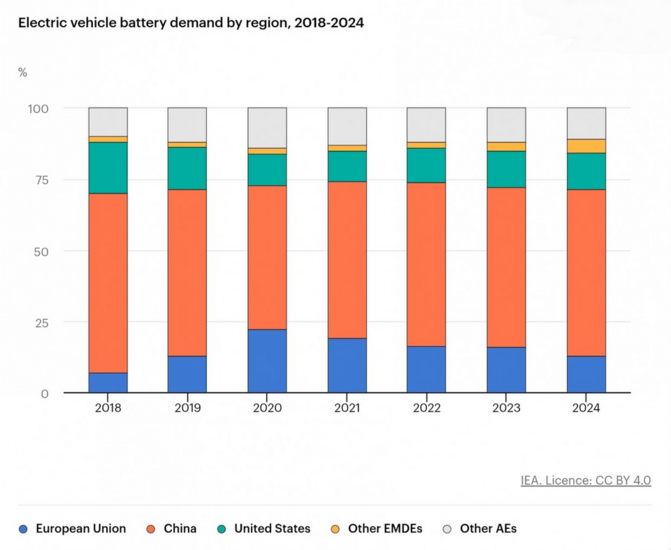
Task: Open the IEA Licence CC BY 4.0 link
Action: point(585,480)
